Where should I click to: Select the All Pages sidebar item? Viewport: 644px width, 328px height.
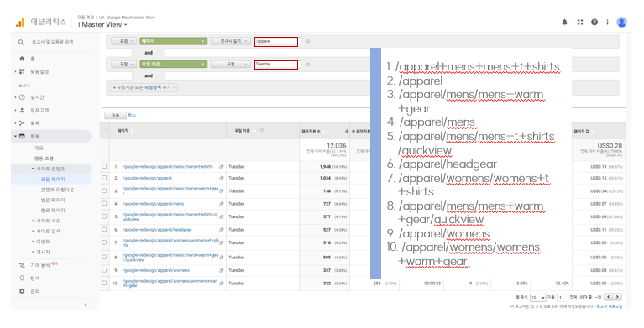tap(53, 180)
